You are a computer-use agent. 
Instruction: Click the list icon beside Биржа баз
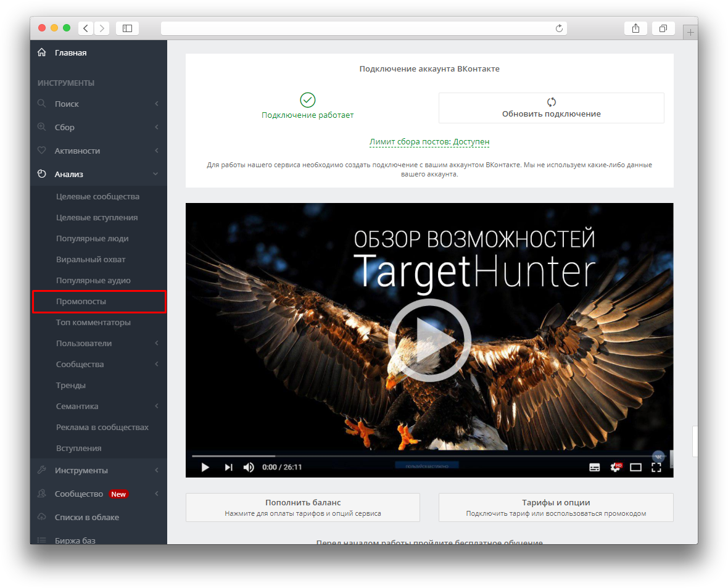tap(42, 540)
